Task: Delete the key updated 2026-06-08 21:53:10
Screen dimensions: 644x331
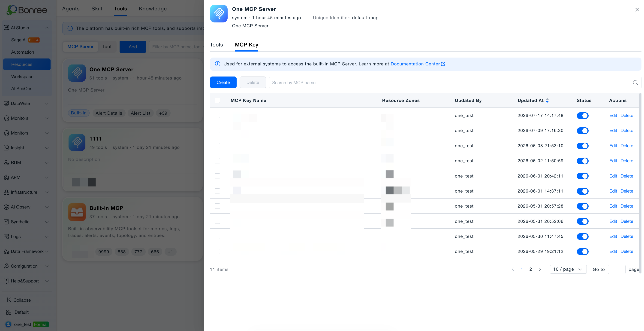Action: click(x=627, y=146)
